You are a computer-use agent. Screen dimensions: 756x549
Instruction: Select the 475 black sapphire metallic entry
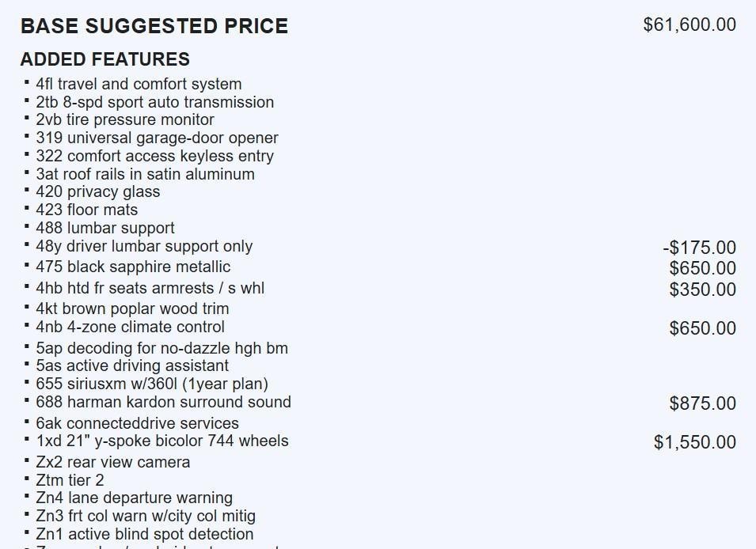(133, 267)
